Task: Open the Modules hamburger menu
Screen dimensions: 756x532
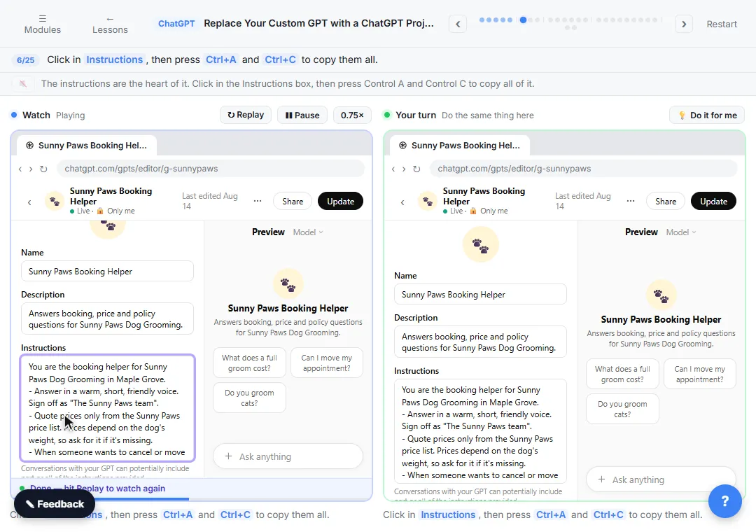Action: tap(43, 24)
